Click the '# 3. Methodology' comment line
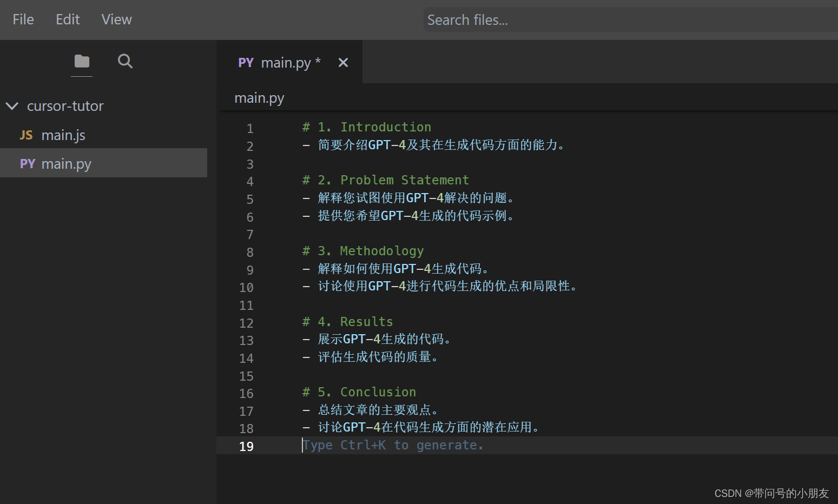 (363, 251)
